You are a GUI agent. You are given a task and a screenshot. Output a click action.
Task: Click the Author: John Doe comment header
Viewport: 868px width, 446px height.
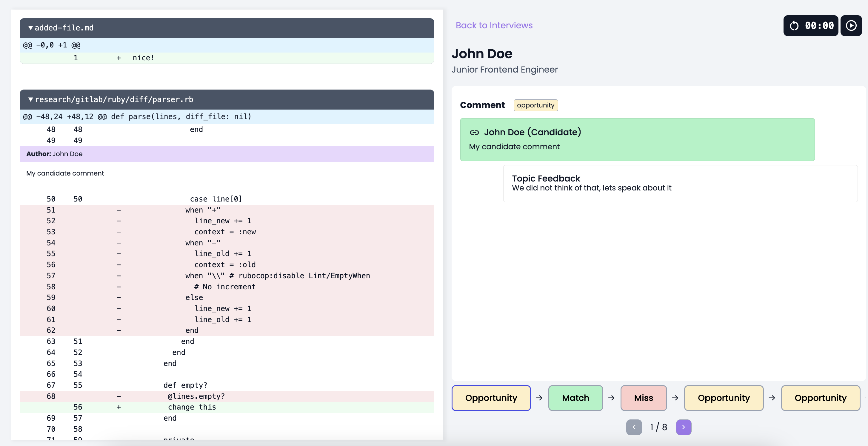pyautogui.click(x=227, y=154)
